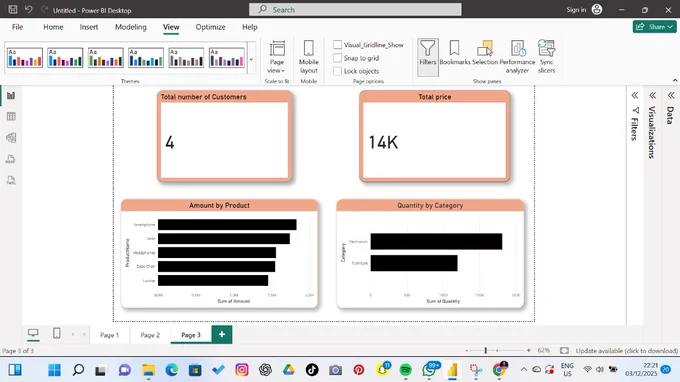The width and height of the screenshot is (680, 382).
Task: Show hidden system tray icons
Action: pos(523,369)
